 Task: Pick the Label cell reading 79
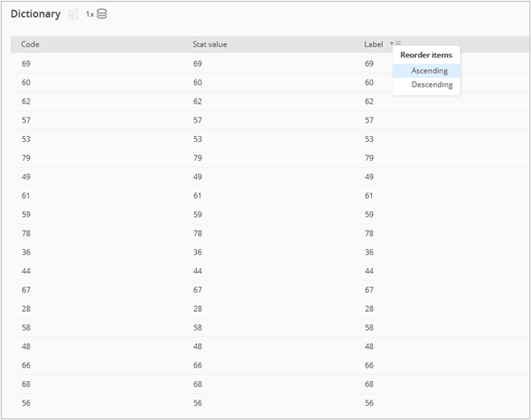pyautogui.click(x=370, y=158)
